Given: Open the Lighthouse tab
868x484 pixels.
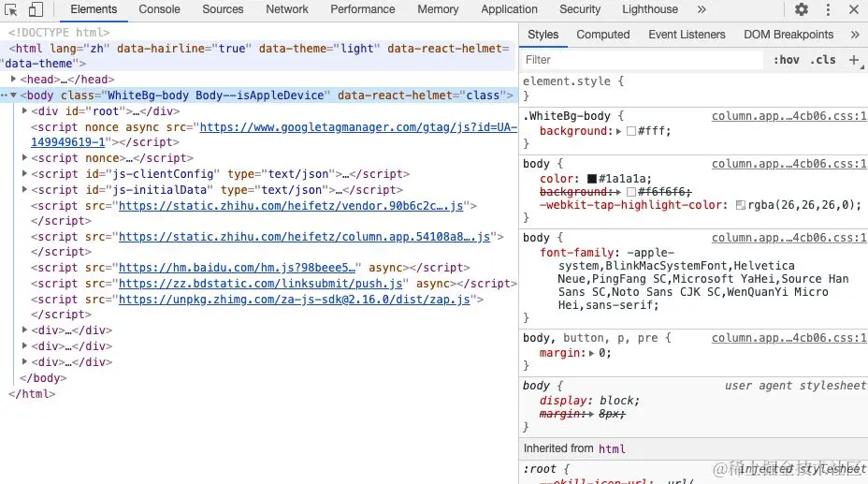Looking at the screenshot, I should pyautogui.click(x=650, y=9).
